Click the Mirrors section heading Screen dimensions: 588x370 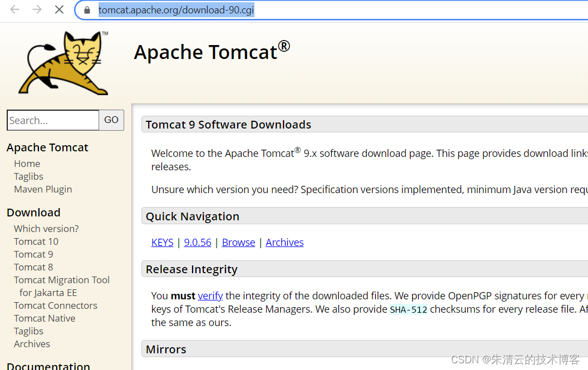coord(166,349)
